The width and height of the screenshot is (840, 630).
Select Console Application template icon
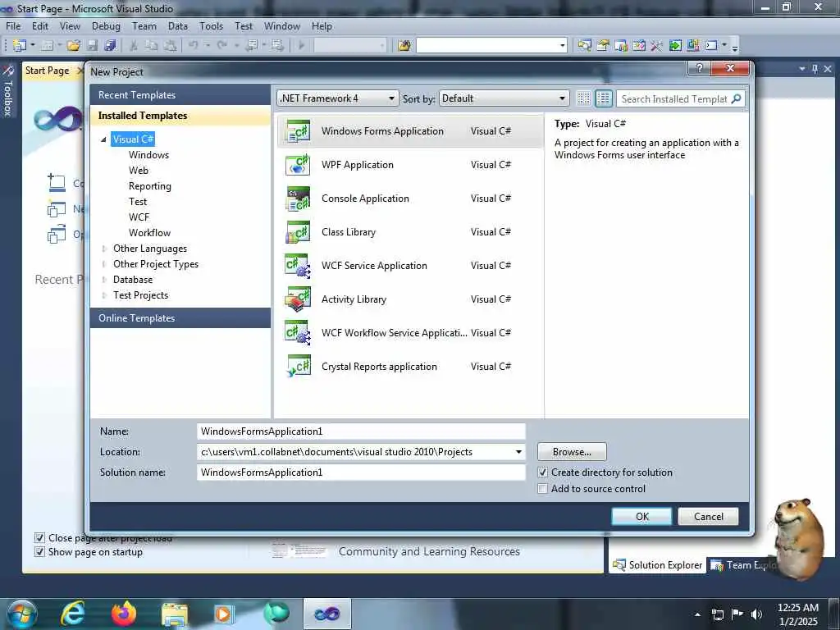tap(298, 199)
